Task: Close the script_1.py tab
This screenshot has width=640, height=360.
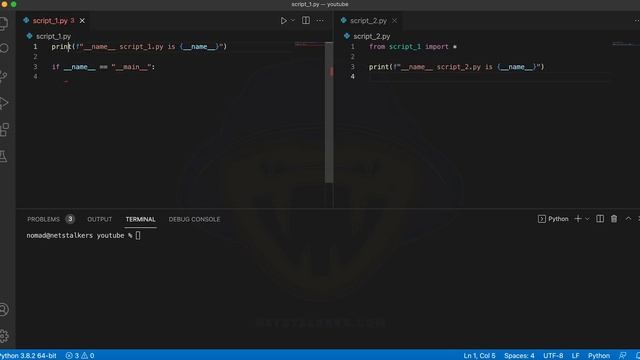Action: point(82,20)
